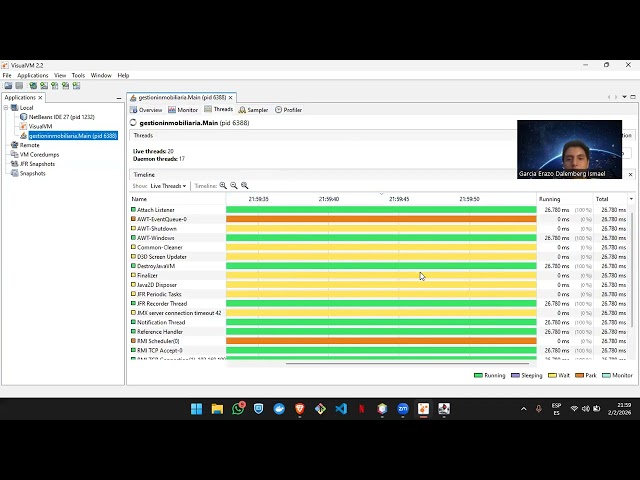Open the Applications menu
This screenshot has height=480, width=640.
click(x=33, y=76)
